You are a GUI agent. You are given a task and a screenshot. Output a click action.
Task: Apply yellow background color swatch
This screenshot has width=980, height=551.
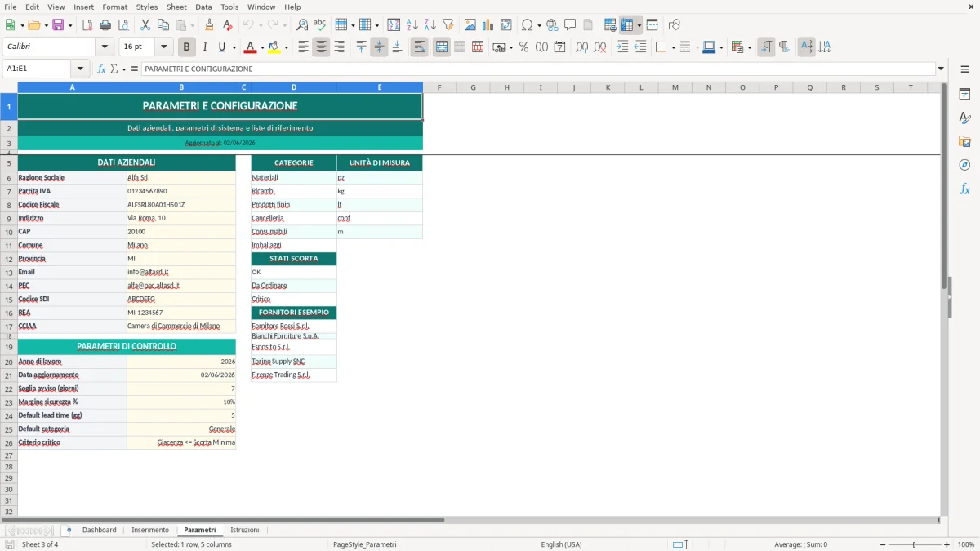(x=274, y=47)
